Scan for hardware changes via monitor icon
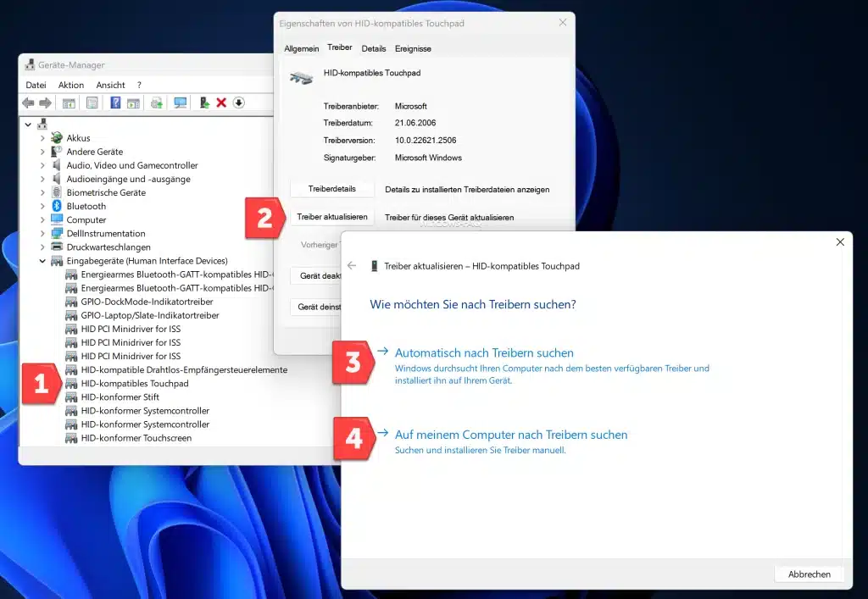The image size is (868, 599). 180,103
